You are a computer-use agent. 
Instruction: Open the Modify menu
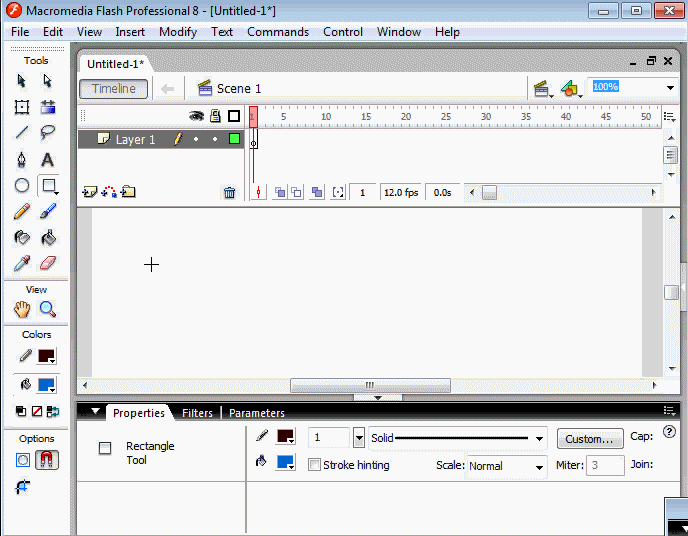point(178,32)
